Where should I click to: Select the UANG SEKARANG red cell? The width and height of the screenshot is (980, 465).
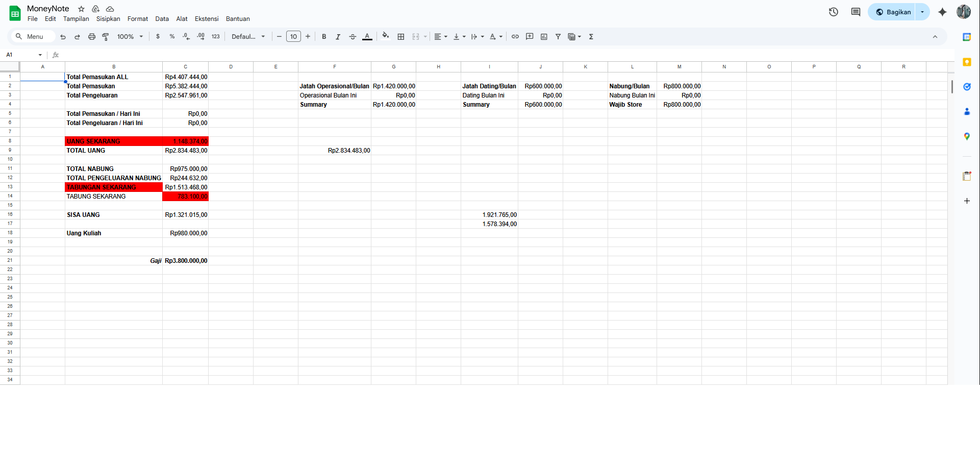click(x=113, y=141)
